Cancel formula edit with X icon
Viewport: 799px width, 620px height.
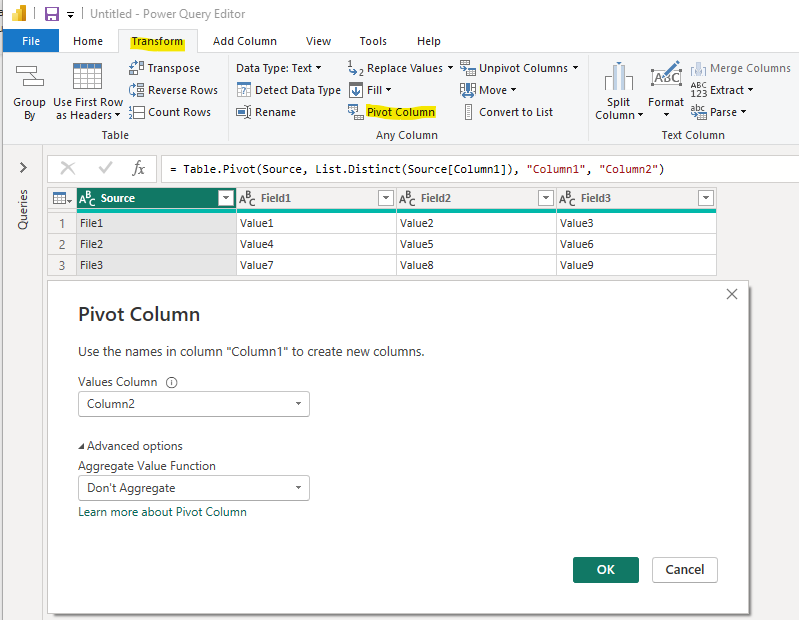point(68,168)
